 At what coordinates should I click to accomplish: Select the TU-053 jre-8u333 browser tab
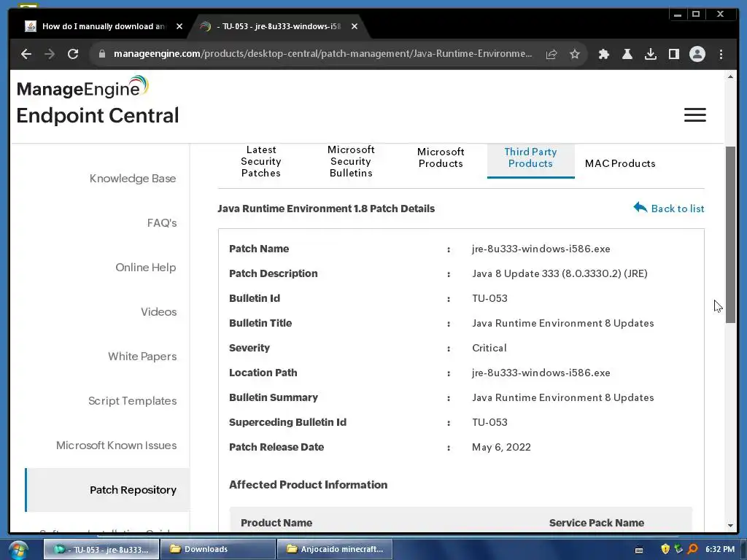coord(279,26)
